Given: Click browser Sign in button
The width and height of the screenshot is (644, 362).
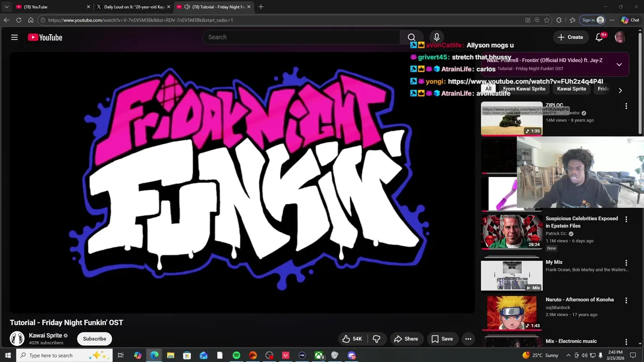Looking at the screenshot, I should point(593,20).
